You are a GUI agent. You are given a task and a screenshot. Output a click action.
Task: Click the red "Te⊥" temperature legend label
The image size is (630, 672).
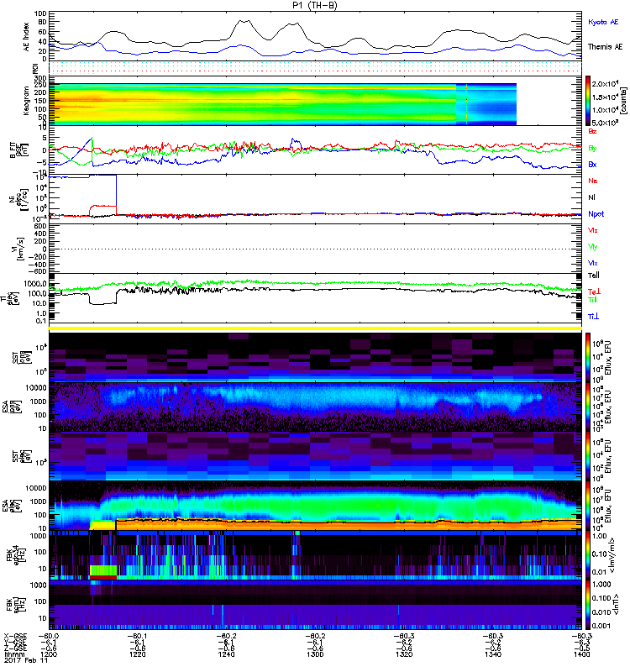click(x=594, y=291)
